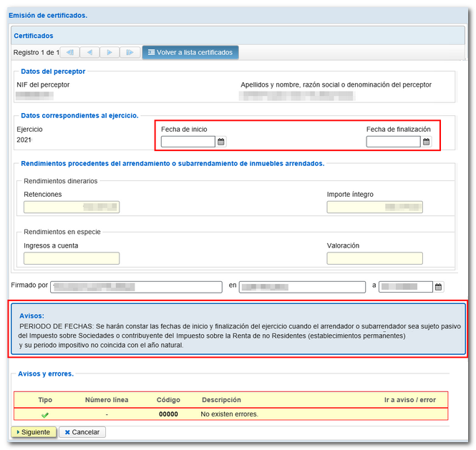
Task: Click the Fecha de inicio field
Action: click(x=188, y=142)
